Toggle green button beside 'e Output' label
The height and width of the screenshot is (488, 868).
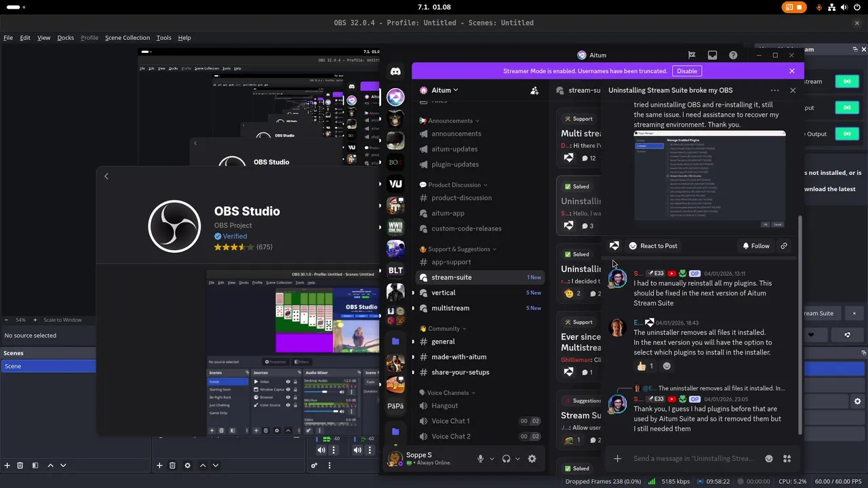[847, 134]
